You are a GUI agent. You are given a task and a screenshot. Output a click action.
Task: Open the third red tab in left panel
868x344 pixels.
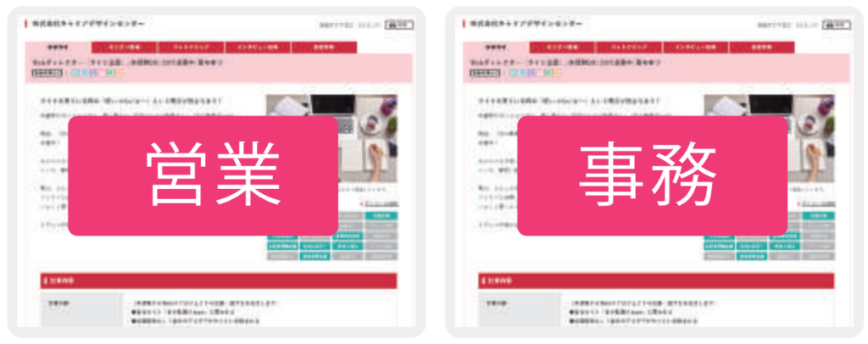pos(190,47)
